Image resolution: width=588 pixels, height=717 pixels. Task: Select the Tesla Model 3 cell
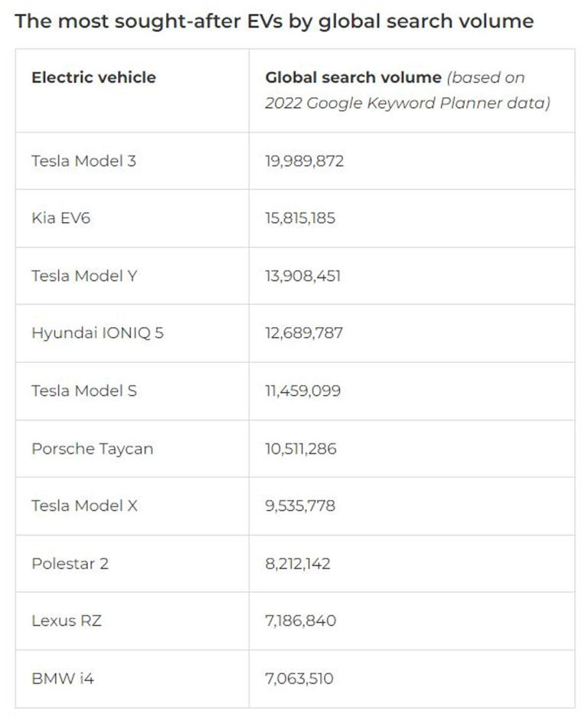(x=83, y=161)
